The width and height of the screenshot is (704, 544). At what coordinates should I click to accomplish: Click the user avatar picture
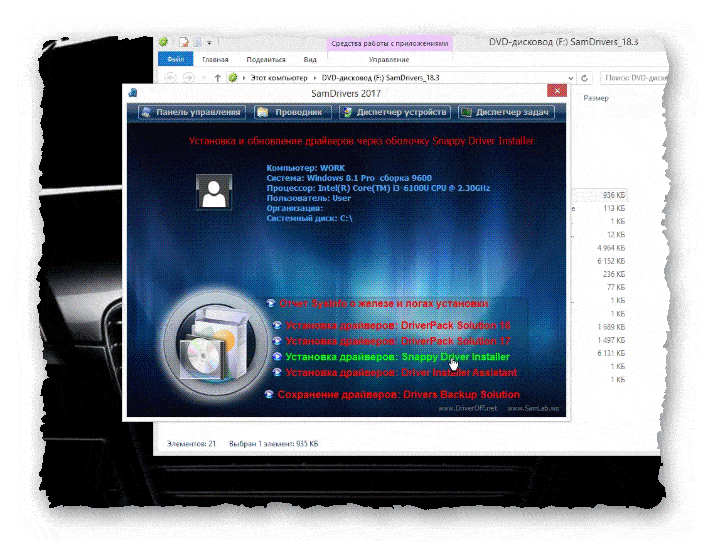click(214, 192)
